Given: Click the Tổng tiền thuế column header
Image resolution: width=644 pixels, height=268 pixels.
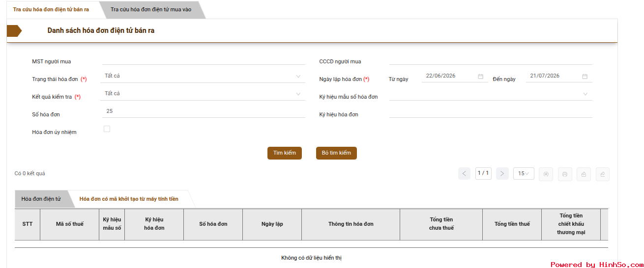Looking at the screenshot, I should tap(512, 224).
